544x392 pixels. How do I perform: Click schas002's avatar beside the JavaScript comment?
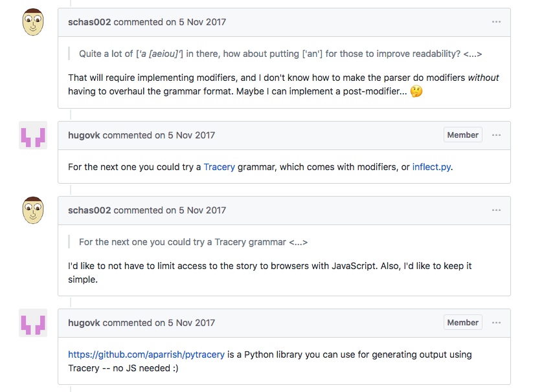pos(33,211)
